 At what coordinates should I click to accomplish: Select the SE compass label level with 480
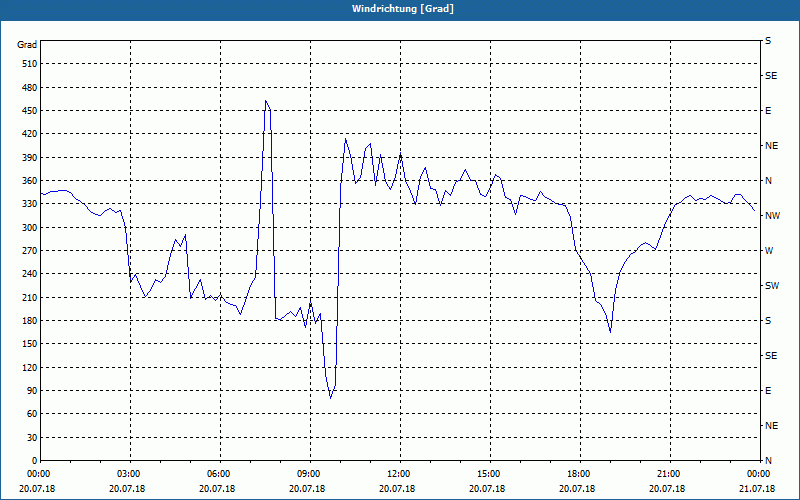click(771, 76)
